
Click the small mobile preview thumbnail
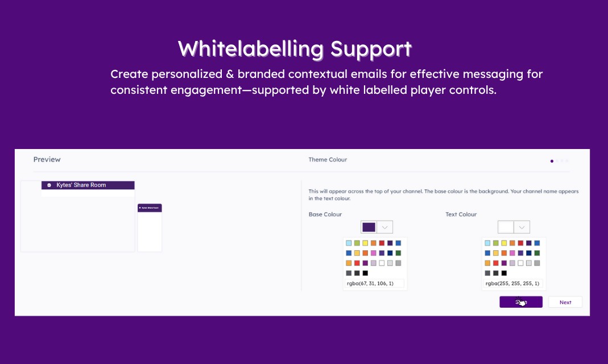(150, 227)
